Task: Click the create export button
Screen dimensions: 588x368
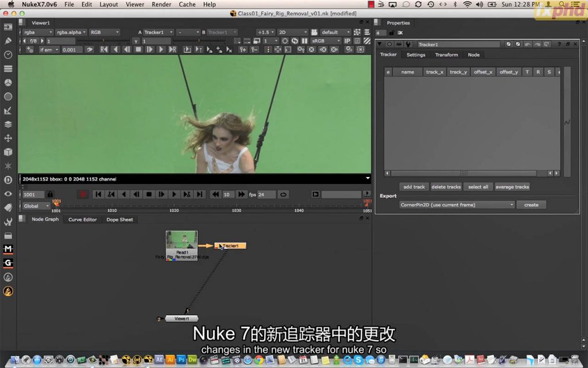Action: pyautogui.click(x=531, y=205)
